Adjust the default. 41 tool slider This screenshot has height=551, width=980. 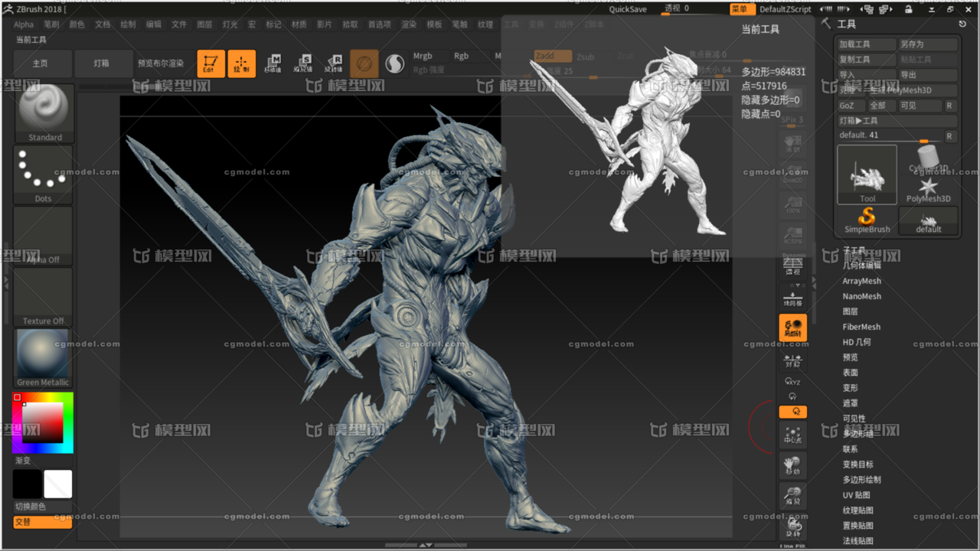(x=889, y=135)
